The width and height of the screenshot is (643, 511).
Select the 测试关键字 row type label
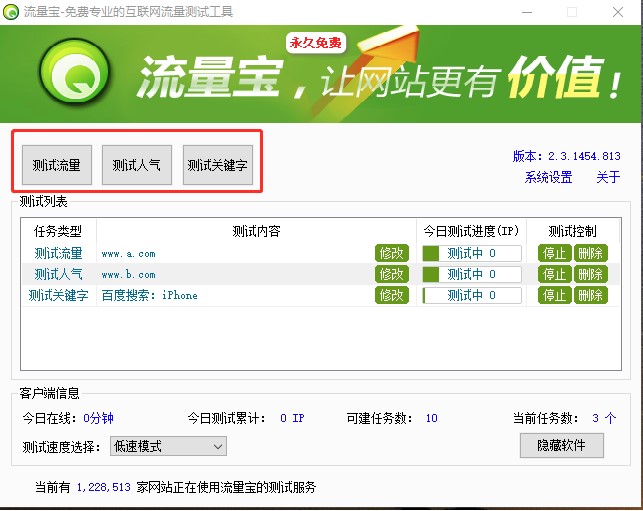58,295
